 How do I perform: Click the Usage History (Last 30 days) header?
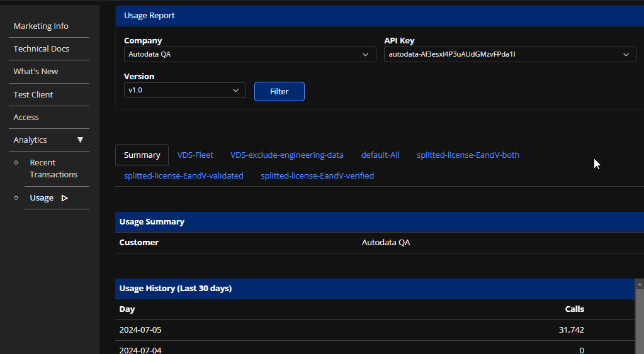[x=375, y=289]
